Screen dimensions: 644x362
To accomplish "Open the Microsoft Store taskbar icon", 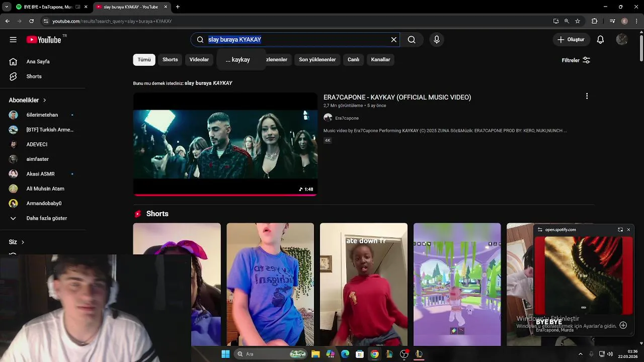I will tap(360, 354).
